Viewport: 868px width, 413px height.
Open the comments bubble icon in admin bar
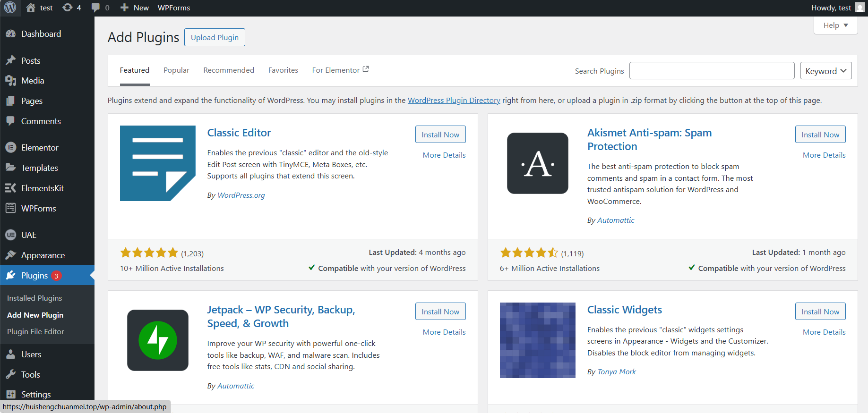click(100, 8)
